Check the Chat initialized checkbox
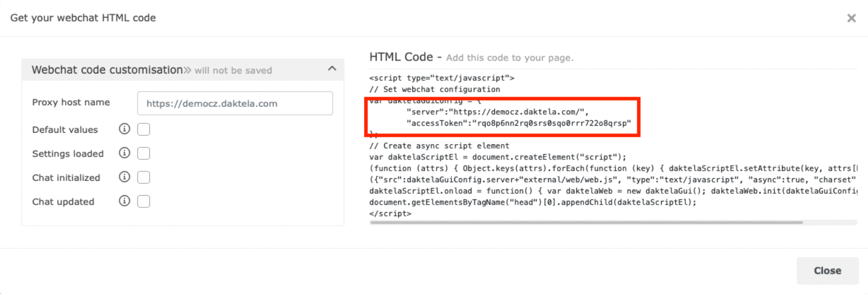The width and height of the screenshot is (868, 294). [x=144, y=178]
